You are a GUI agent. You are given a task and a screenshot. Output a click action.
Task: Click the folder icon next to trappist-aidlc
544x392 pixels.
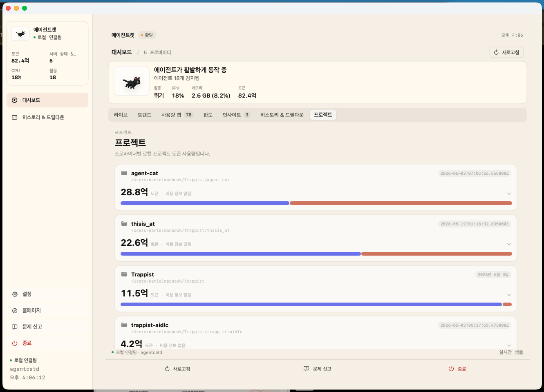pyautogui.click(x=124, y=325)
